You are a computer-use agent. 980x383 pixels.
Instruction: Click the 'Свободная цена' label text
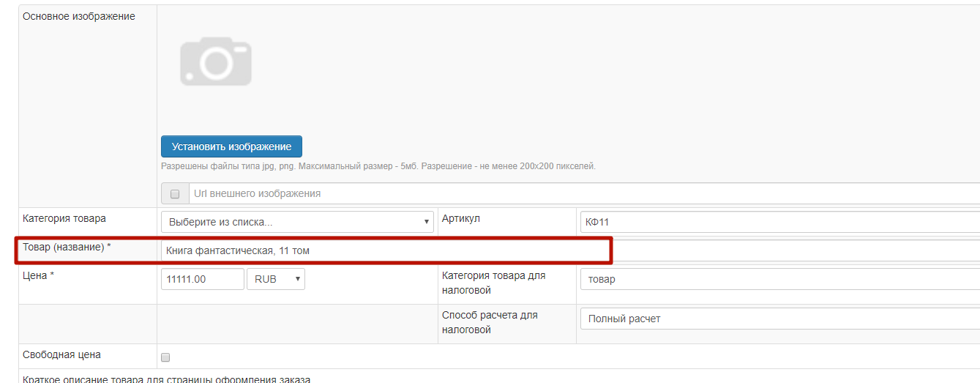pyautogui.click(x=62, y=354)
